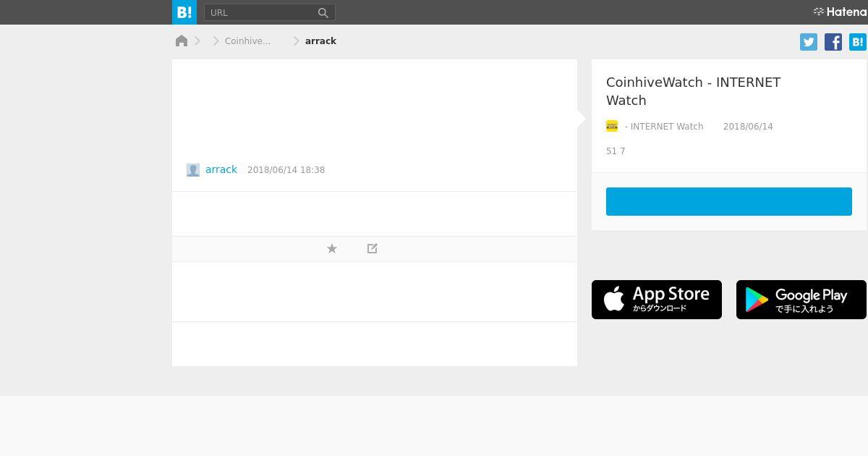868x456 pixels.
Task: Click the 51 7 bookmark count
Action: tap(616, 151)
